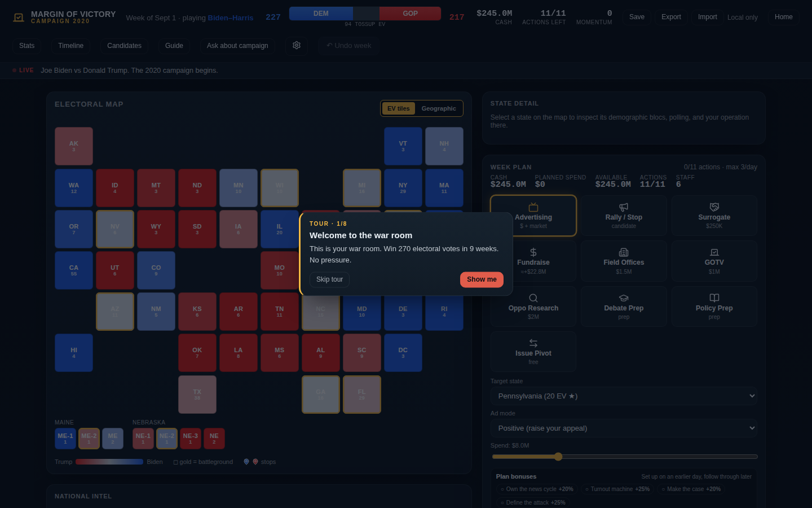The width and height of the screenshot is (812, 508).
Task: Select the NE-2 district tile
Action: (x=167, y=439)
